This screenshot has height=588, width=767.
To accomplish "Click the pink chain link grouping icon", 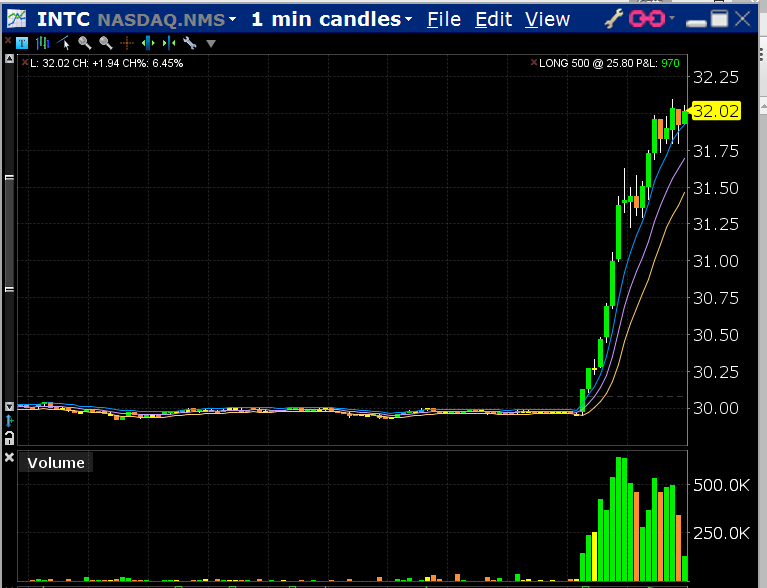I will 650,19.
